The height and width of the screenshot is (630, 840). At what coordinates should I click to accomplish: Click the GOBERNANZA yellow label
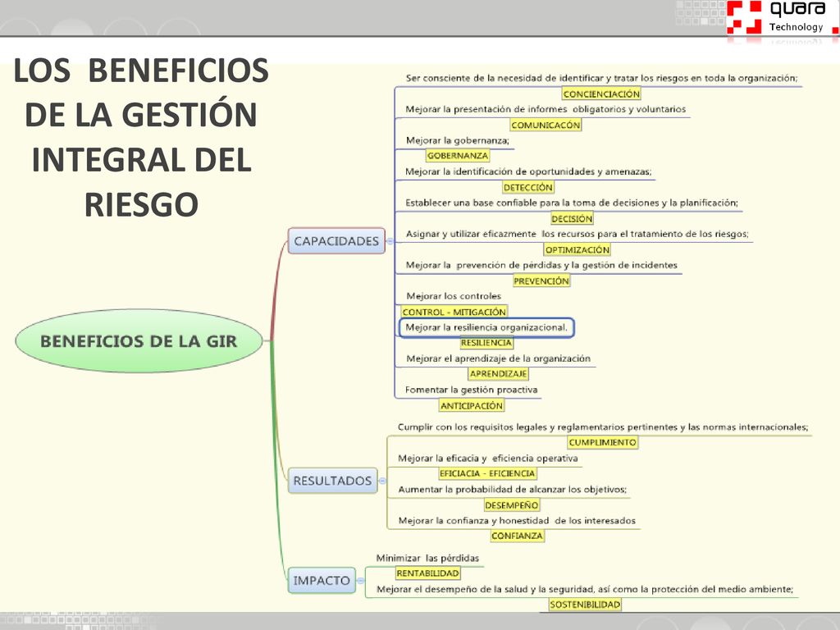point(458,156)
